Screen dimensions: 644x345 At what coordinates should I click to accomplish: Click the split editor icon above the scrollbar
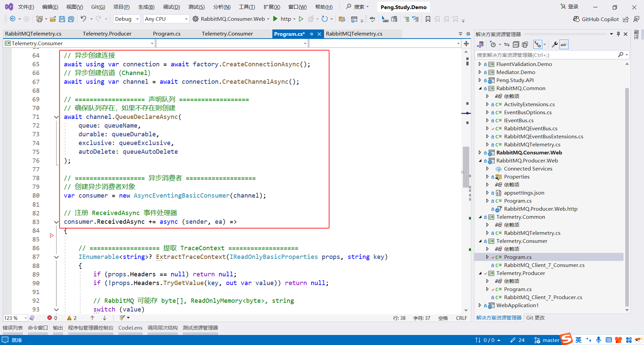click(x=466, y=44)
